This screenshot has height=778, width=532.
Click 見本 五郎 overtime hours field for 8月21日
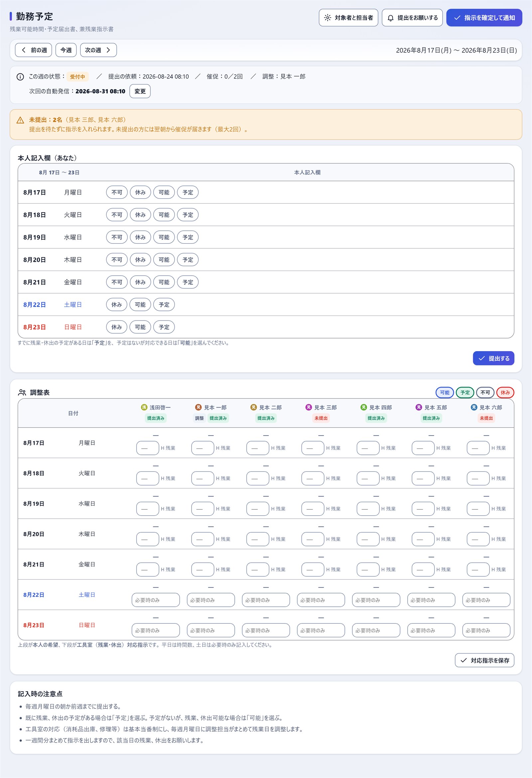423,570
